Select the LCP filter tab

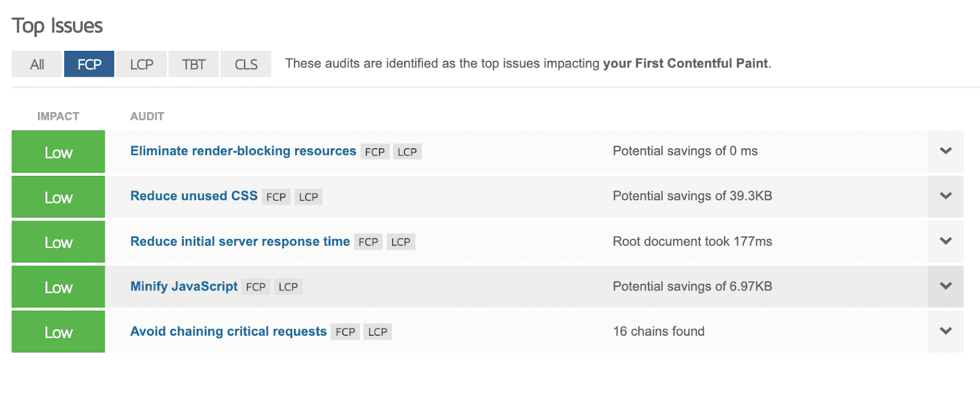tap(141, 64)
